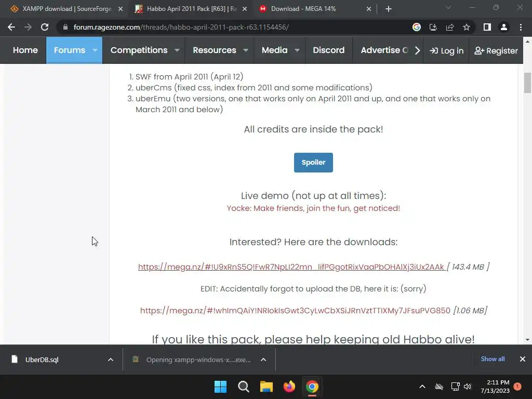The image size is (532, 399).
Task: Open the clock showing 2:11 PM
Action: [495, 387]
